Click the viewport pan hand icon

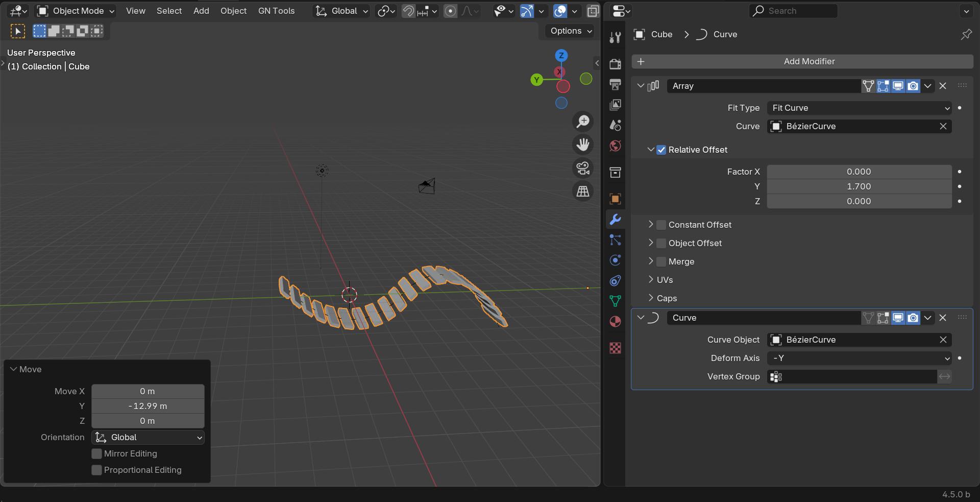[583, 145]
